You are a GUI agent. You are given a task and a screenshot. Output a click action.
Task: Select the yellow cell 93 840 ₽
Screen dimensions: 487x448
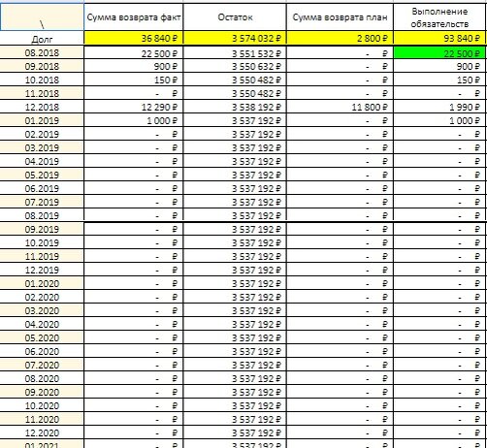point(439,38)
